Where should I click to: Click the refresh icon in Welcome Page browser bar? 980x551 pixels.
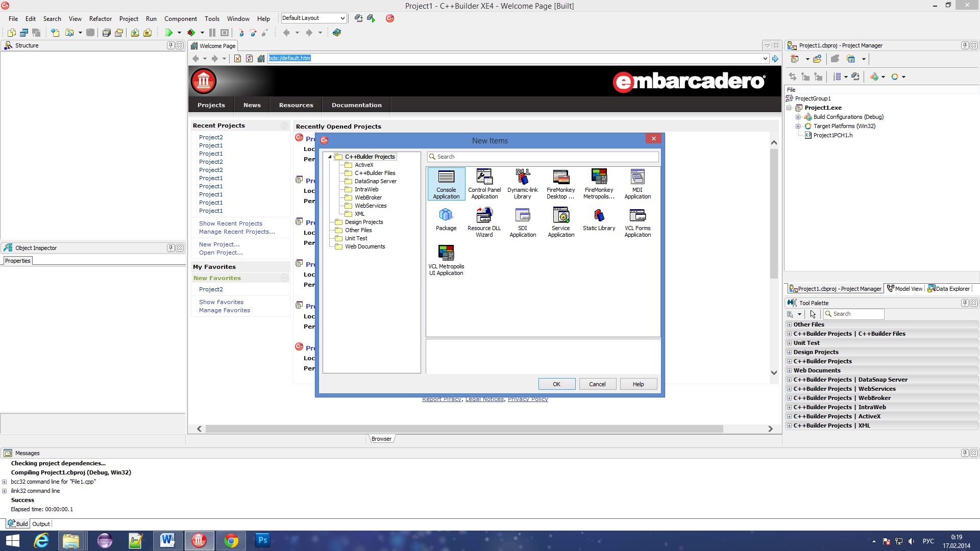(x=249, y=59)
